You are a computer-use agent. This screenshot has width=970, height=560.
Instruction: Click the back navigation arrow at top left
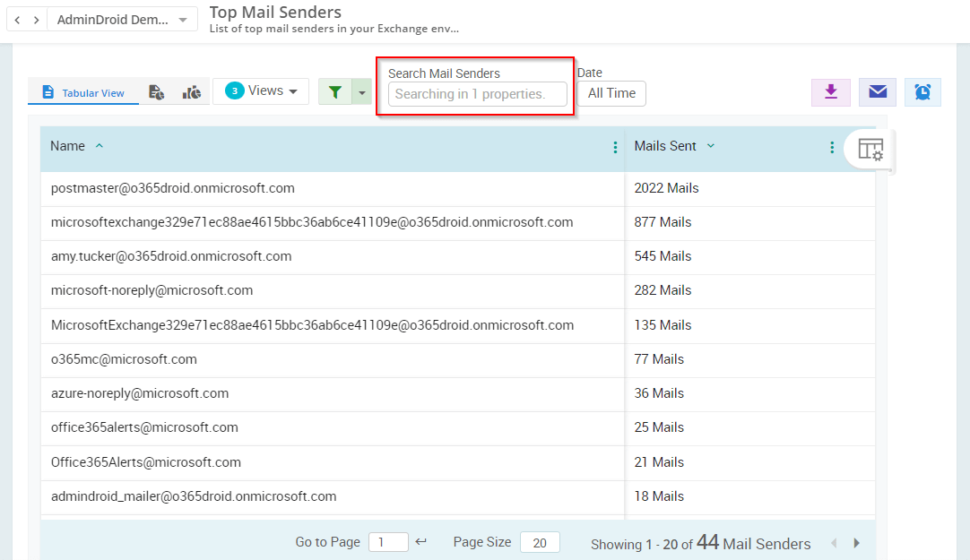16,18
